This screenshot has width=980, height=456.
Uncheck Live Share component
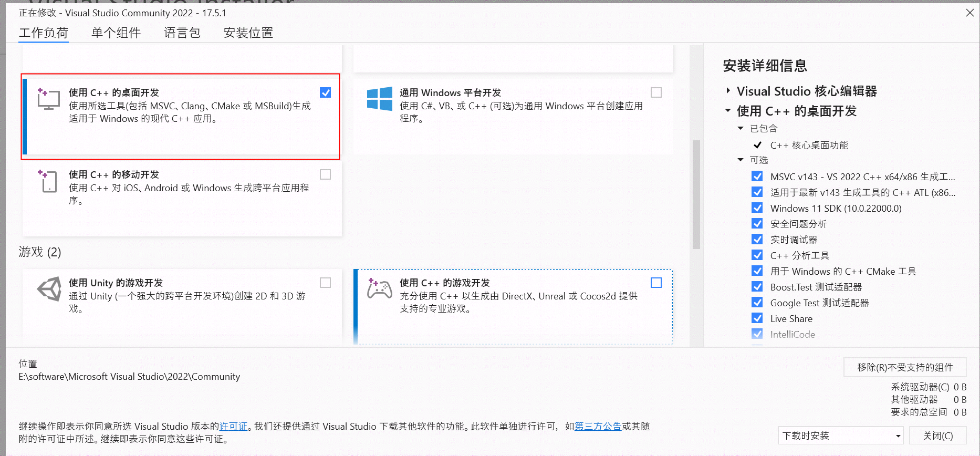(x=757, y=318)
